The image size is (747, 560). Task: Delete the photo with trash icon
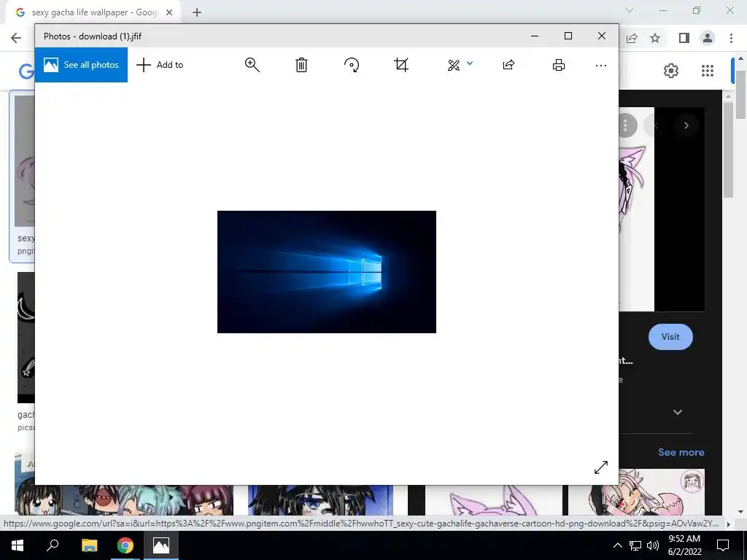(x=301, y=65)
